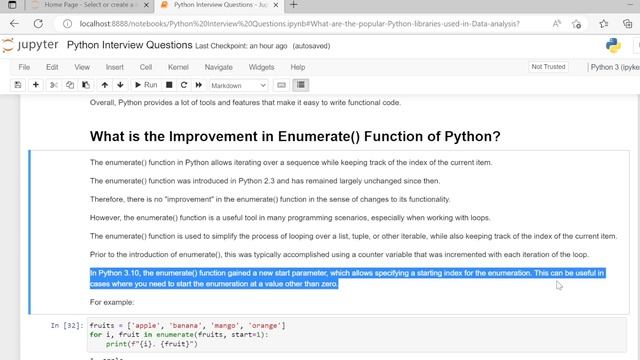Open the Edit menu
This screenshot has width=640, height=360.
click(52, 67)
